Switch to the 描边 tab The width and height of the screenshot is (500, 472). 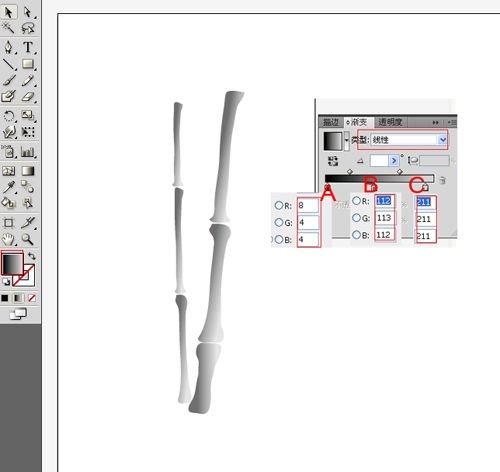pyautogui.click(x=331, y=122)
